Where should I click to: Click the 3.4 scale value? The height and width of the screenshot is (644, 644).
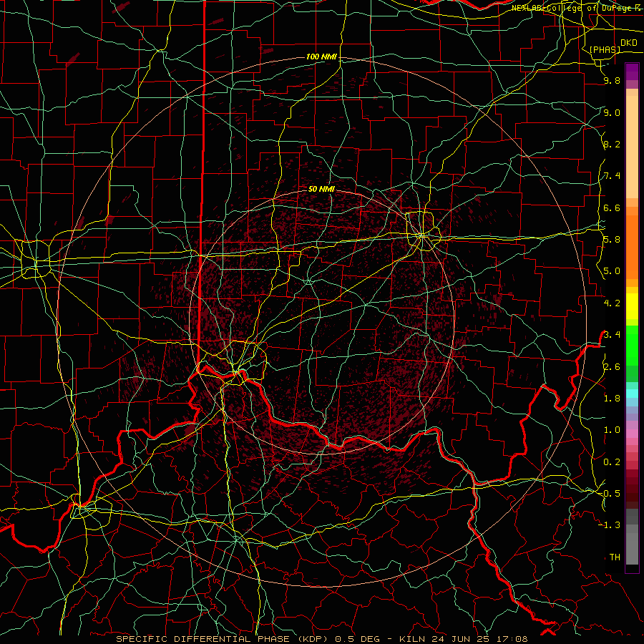pos(612,335)
